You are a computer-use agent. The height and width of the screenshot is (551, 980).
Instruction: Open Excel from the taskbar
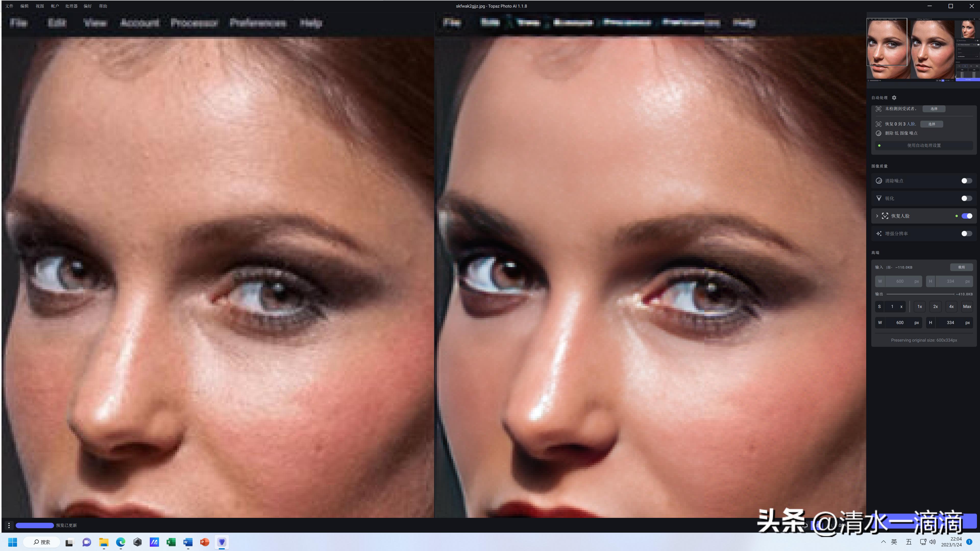pyautogui.click(x=171, y=542)
